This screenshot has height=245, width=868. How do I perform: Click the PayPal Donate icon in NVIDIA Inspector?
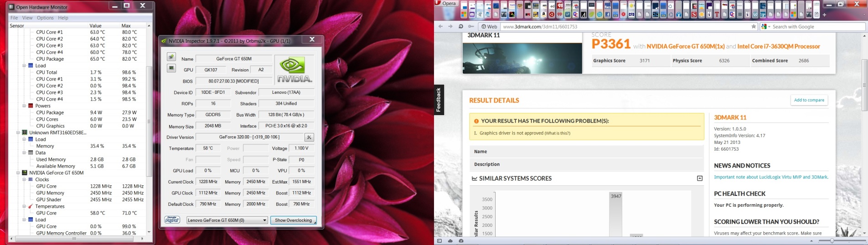point(172,220)
